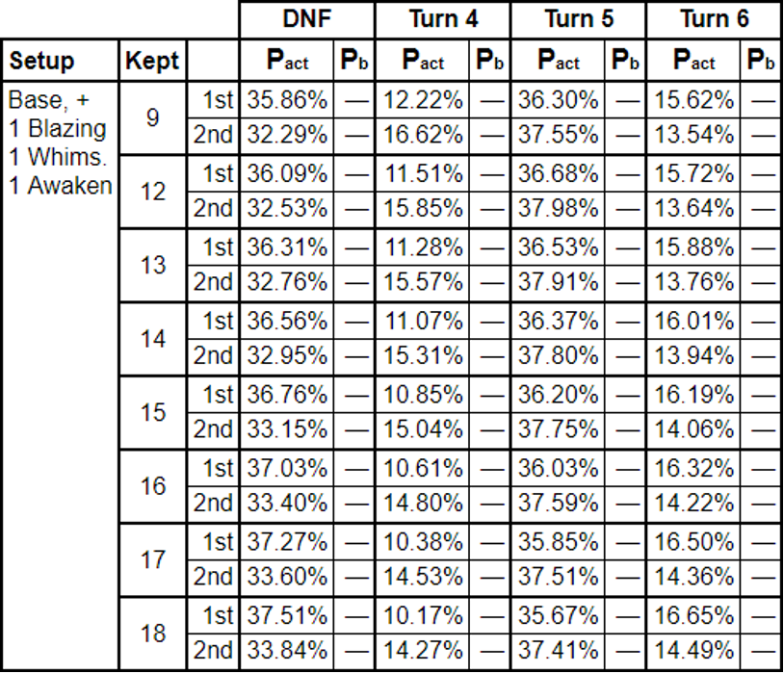Select the cell showing 35.86%
Screen dimensions: 784x674
286,100
